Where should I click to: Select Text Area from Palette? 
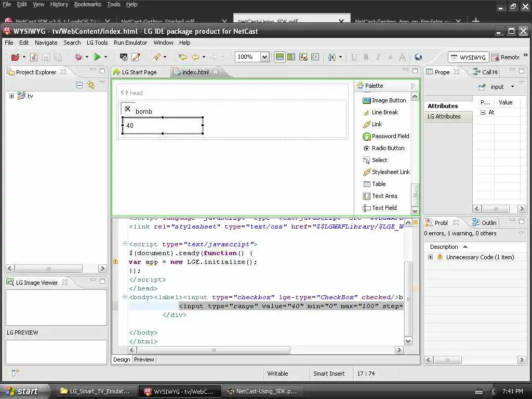[x=380, y=196]
